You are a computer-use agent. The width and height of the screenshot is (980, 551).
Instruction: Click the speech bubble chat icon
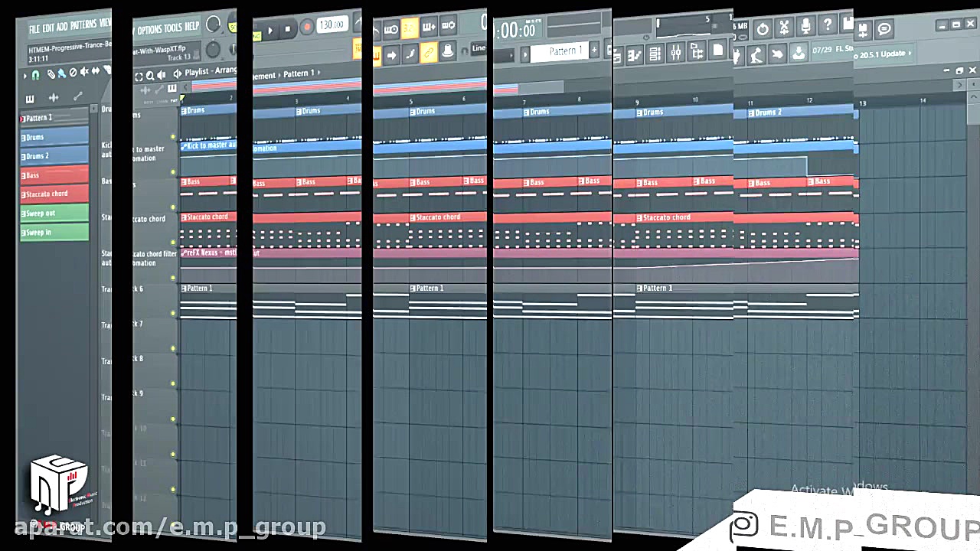(x=884, y=30)
